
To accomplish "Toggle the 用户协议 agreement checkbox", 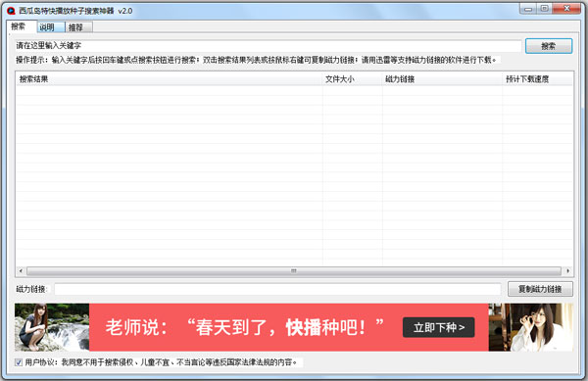I will 19,362.
